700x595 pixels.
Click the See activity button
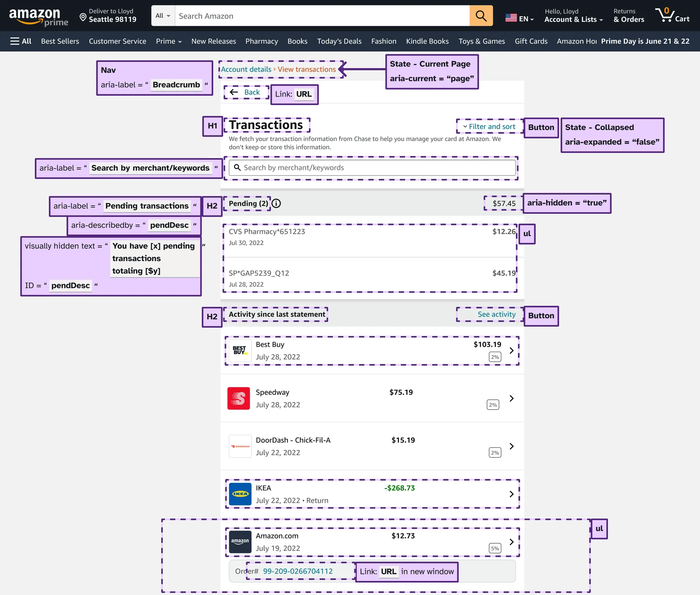[497, 314]
